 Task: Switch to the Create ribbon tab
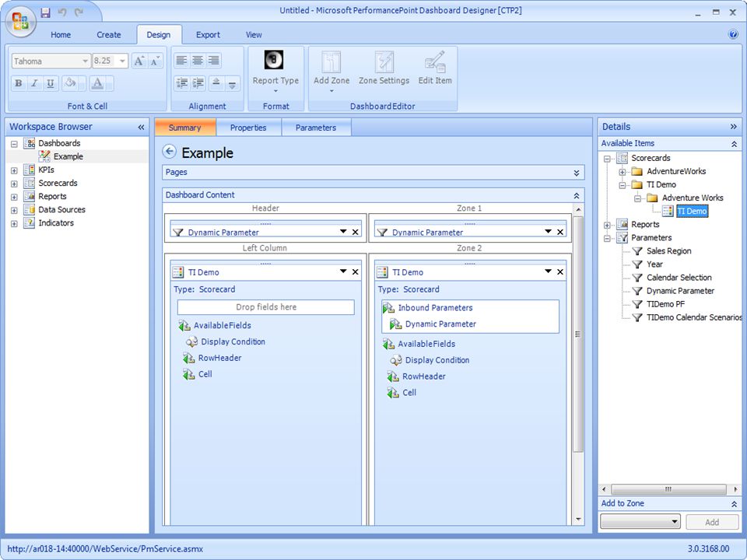click(x=109, y=35)
